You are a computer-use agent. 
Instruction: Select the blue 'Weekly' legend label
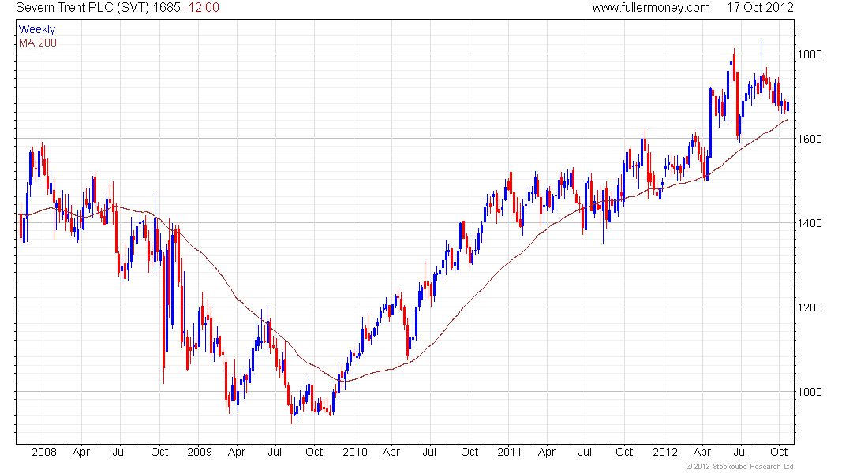tap(37, 29)
